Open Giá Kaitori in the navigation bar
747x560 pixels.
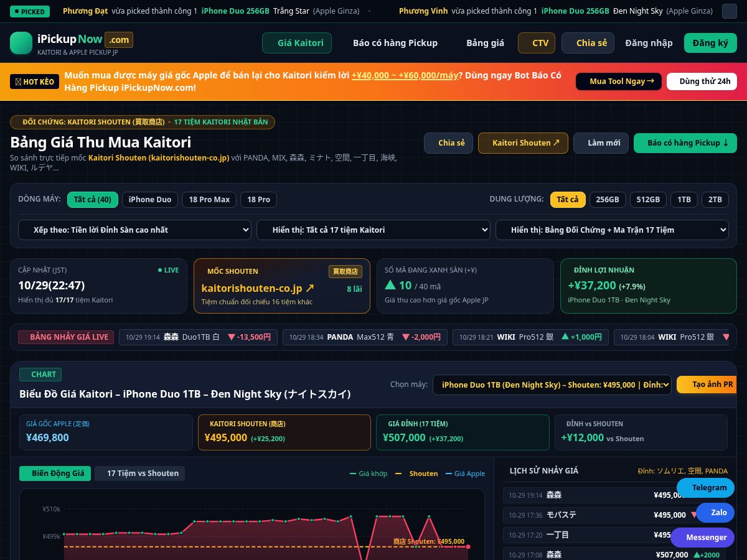pyautogui.click(x=297, y=43)
